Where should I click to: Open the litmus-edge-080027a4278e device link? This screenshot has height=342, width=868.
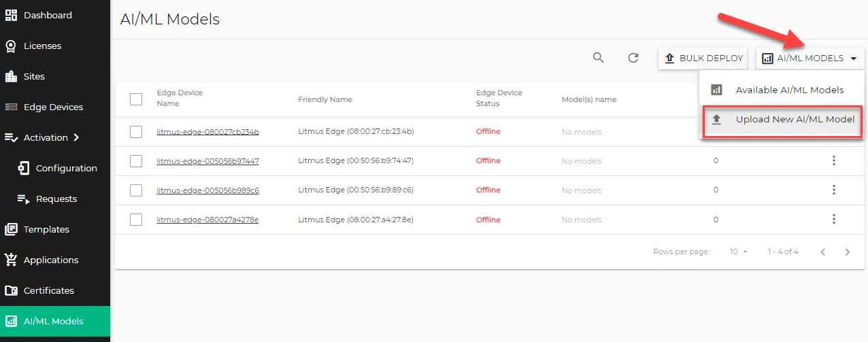(x=207, y=220)
